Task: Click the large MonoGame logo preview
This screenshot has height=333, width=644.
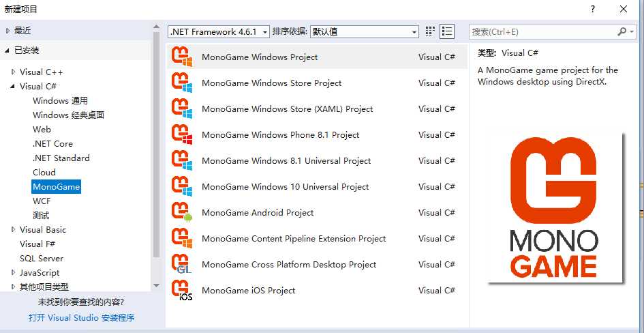Action: (555, 207)
